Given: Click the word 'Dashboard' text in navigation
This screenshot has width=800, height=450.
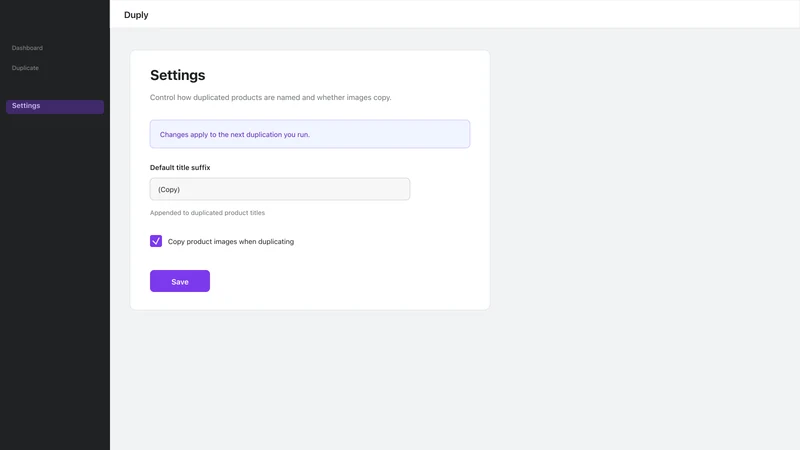Looking at the screenshot, I should (x=28, y=48).
